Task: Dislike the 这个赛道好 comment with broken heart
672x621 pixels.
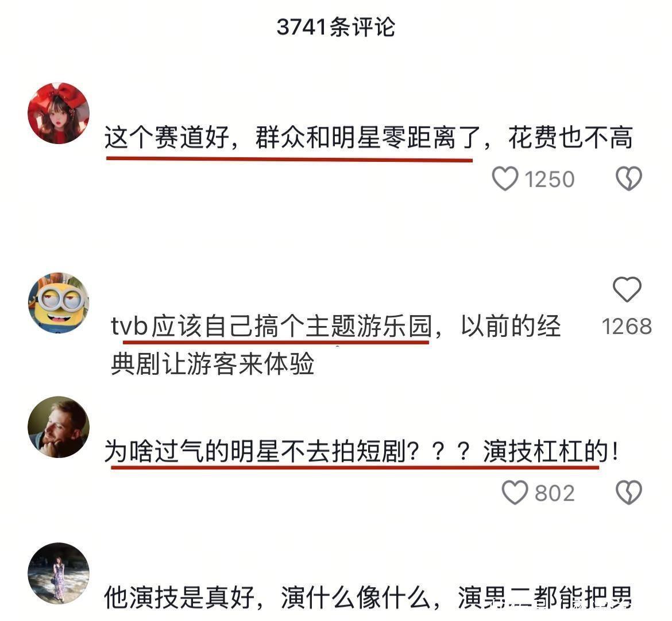Action: click(629, 178)
